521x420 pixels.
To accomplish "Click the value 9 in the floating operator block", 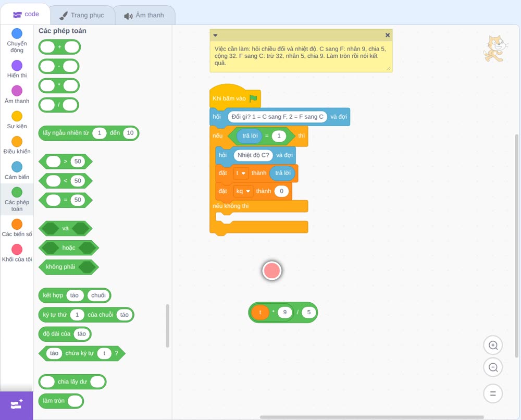I will 285,312.
